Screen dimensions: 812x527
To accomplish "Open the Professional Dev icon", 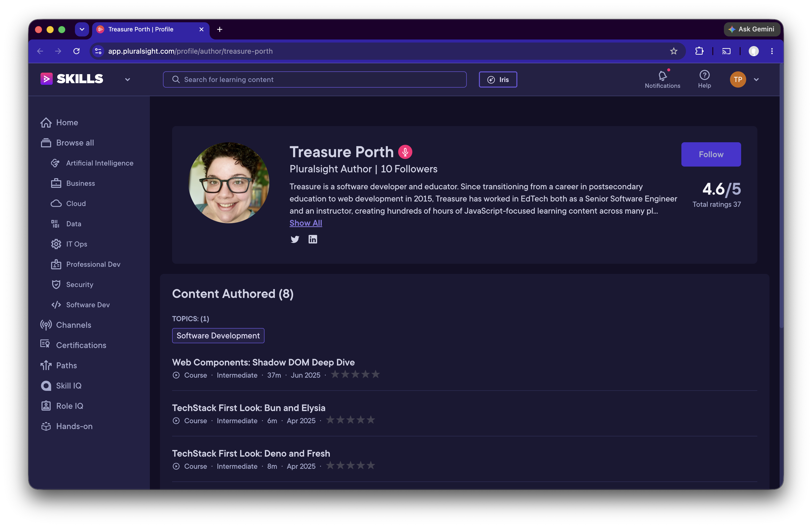I will [56, 264].
